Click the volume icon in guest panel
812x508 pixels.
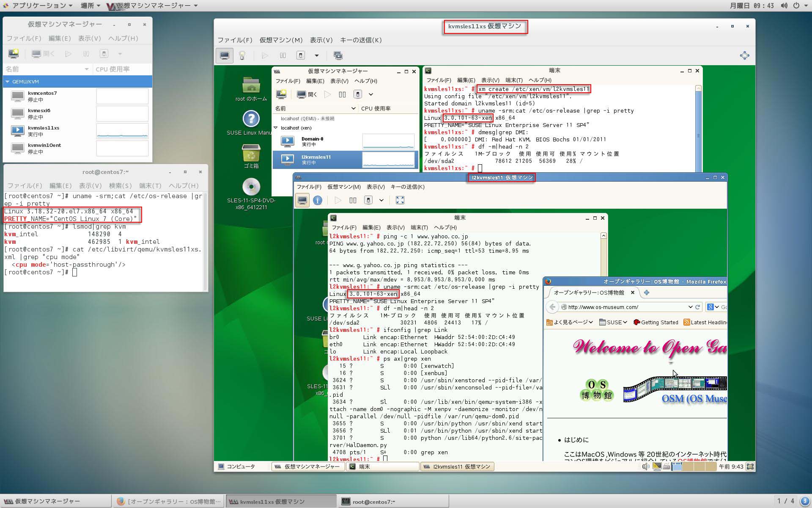(645, 467)
